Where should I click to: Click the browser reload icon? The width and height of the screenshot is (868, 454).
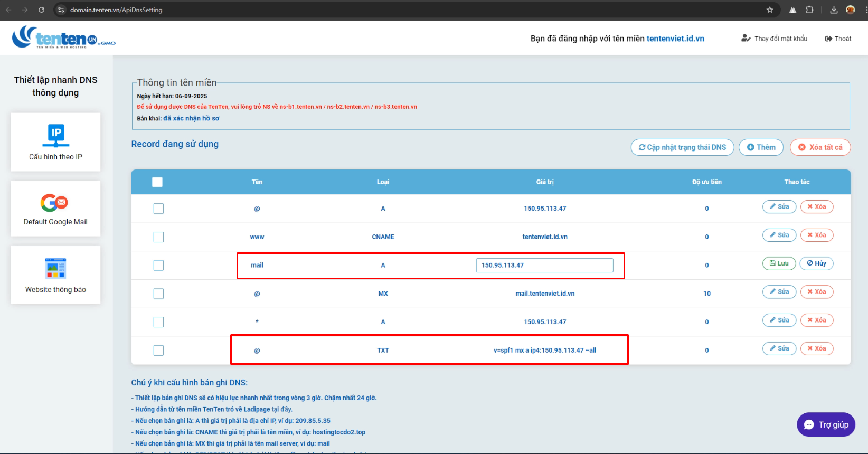(x=41, y=10)
